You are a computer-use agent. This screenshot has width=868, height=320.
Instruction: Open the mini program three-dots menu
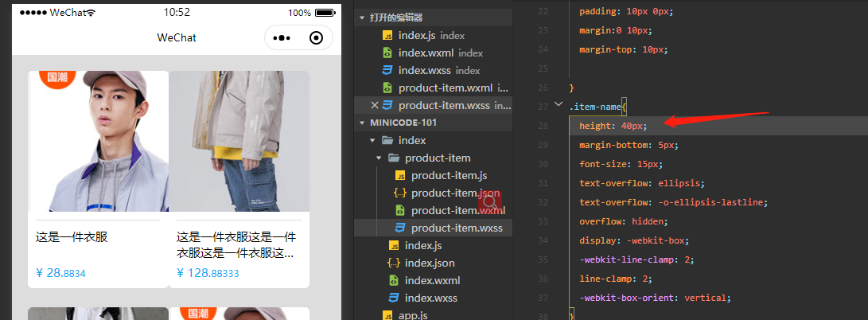282,37
